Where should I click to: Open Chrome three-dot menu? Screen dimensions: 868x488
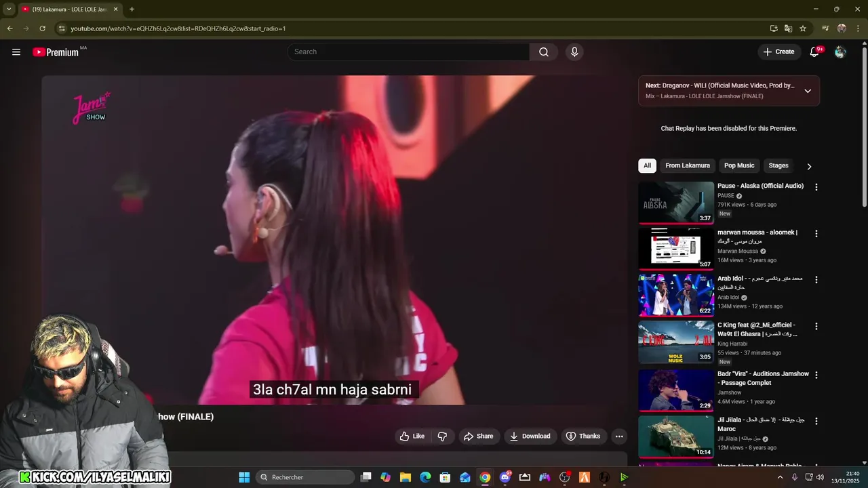(x=858, y=28)
